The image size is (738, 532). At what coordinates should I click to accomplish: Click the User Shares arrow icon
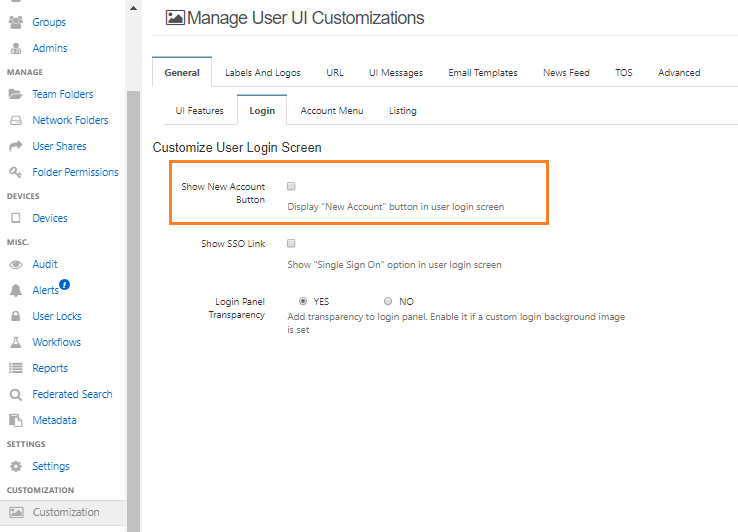point(15,146)
